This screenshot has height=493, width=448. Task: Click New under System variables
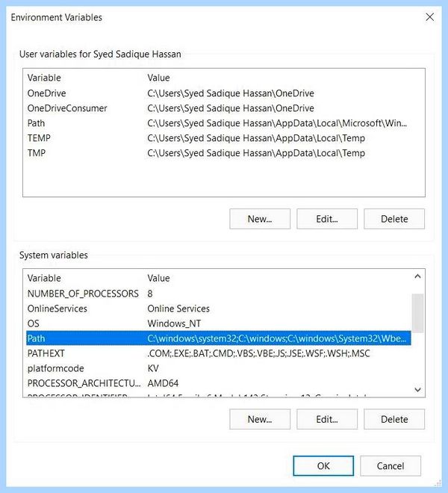click(x=260, y=419)
